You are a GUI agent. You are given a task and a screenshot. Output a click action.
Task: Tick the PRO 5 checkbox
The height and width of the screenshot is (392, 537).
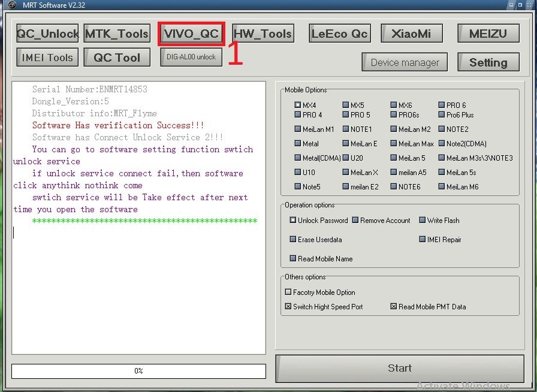(346, 114)
